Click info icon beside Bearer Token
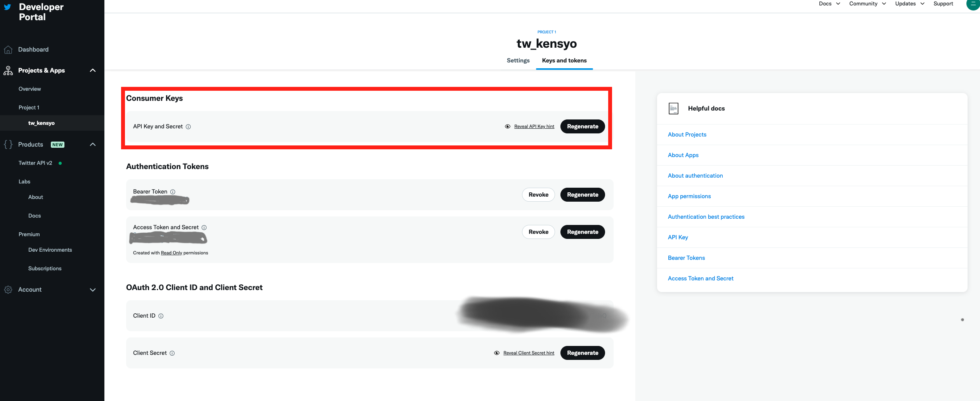This screenshot has width=980, height=401. click(173, 192)
